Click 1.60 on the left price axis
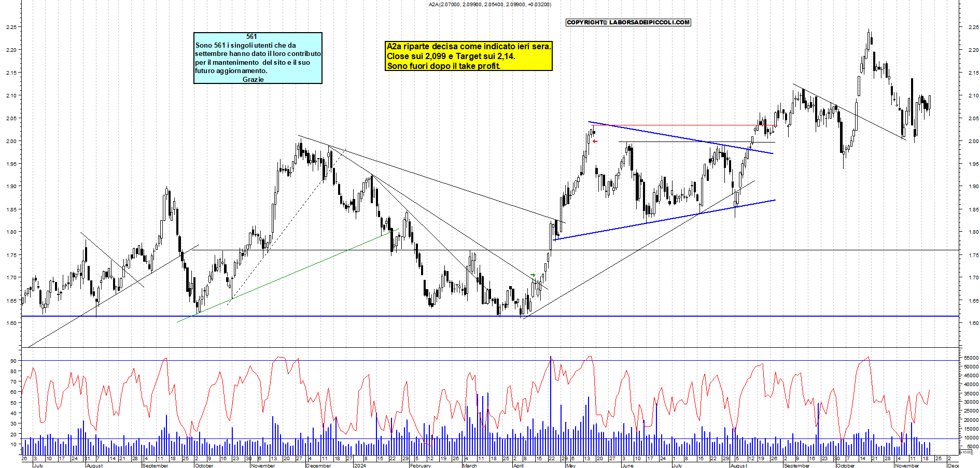 (x=10, y=323)
